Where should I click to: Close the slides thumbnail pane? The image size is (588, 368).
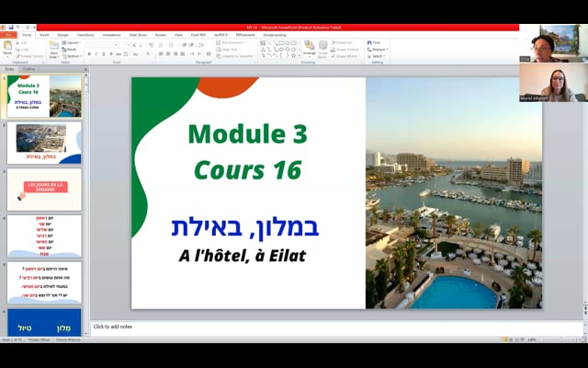[x=85, y=70]
